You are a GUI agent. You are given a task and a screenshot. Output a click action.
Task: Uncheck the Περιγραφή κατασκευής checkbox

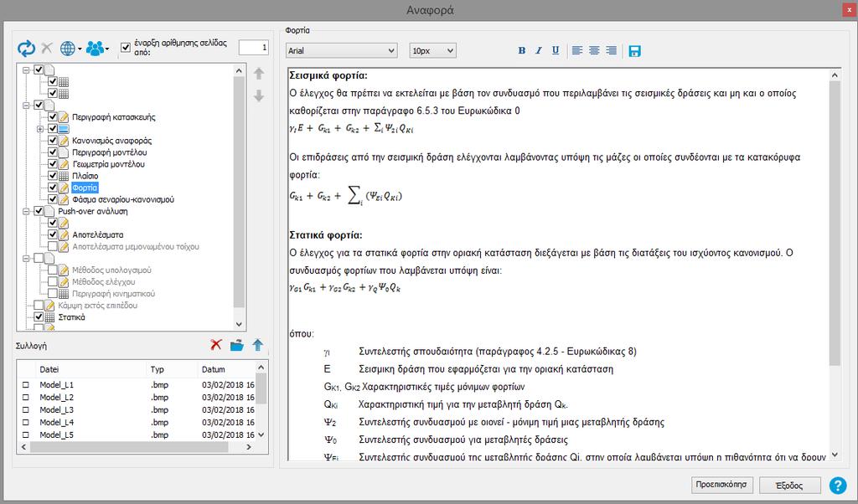click(x=53, y=117)
